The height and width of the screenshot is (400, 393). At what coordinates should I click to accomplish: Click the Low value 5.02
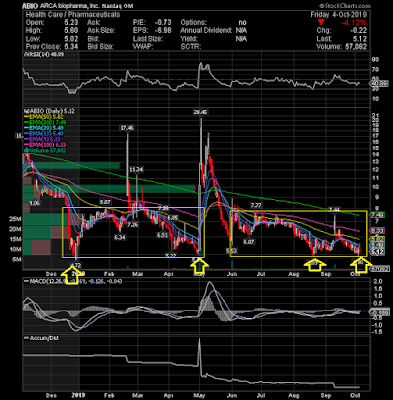(72, 39)
